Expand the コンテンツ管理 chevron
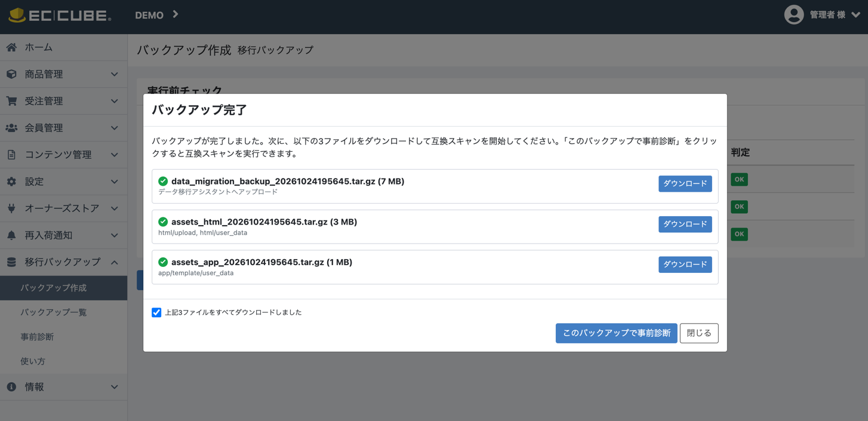 pos(114,155)
